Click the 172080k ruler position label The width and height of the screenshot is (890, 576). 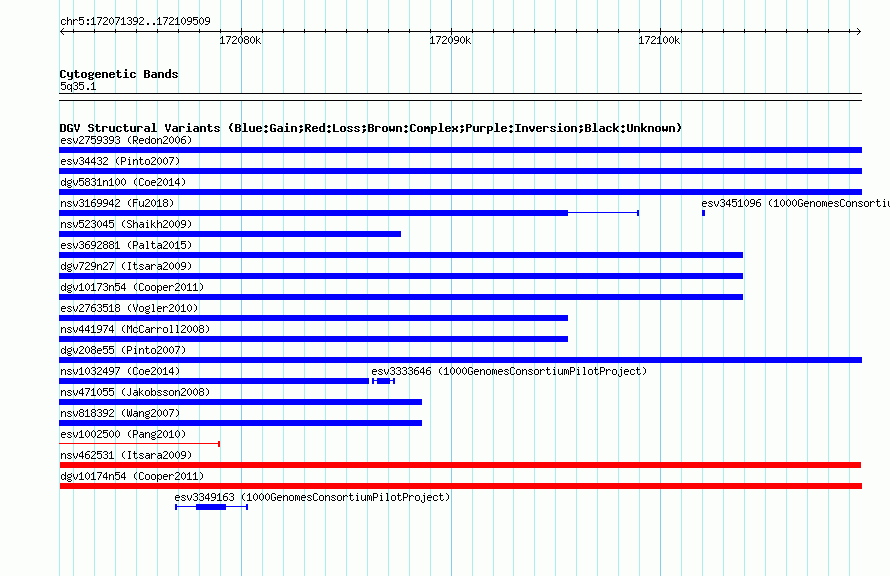pyautogui.click(x=240, y=40)
